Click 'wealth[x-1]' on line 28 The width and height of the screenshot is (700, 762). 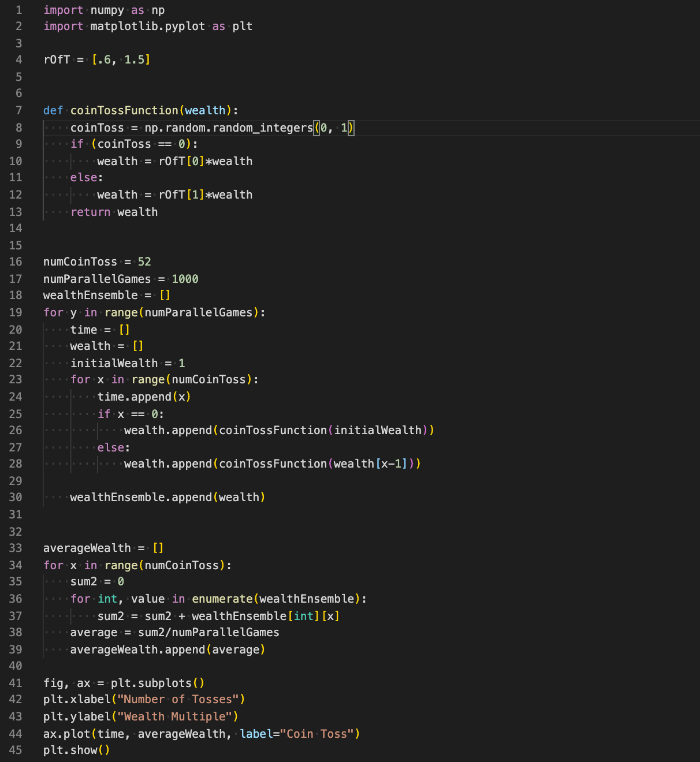pos(371,464)
